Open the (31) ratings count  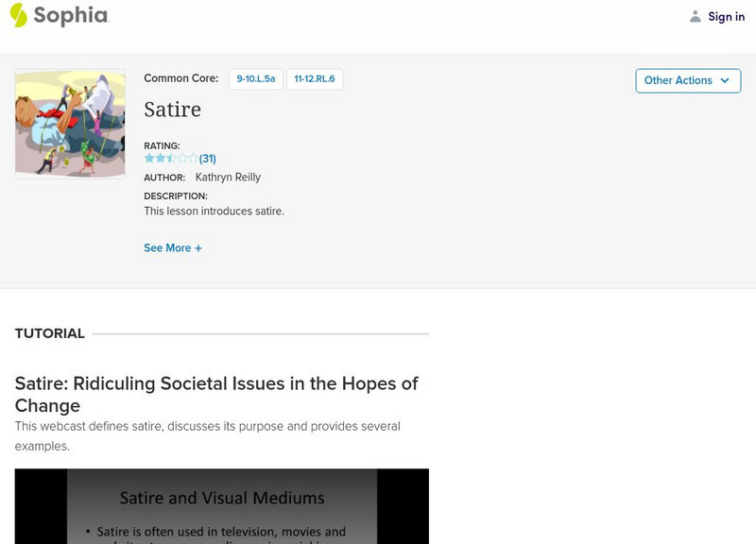[x=208, y=159]
